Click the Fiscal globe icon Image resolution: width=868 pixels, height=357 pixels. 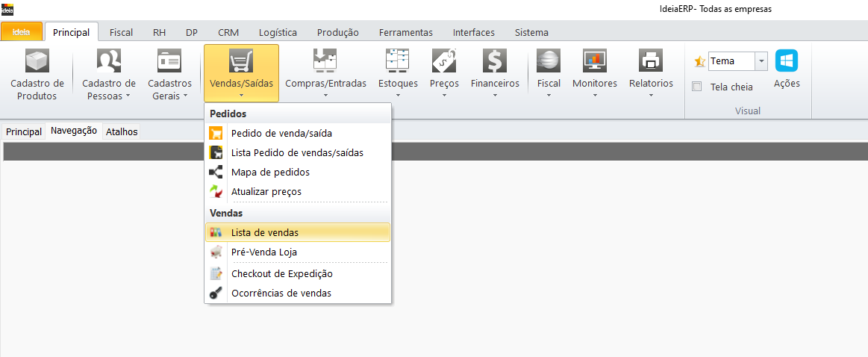(x=549, y=60)
